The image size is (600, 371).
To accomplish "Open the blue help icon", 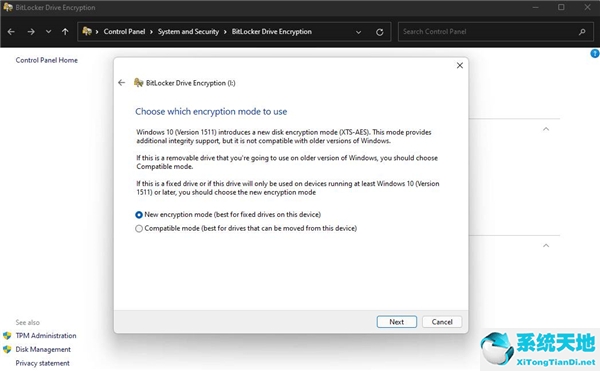I will click(x=595, y=54).
